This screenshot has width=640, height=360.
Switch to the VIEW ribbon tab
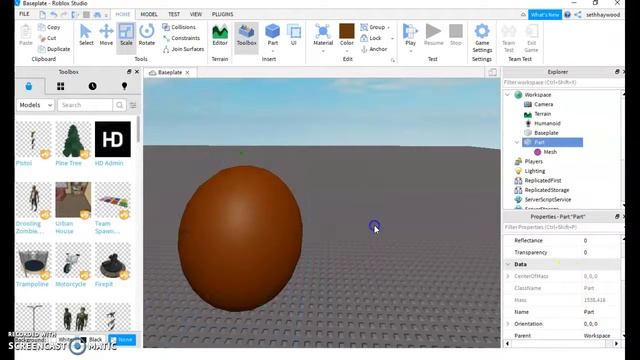(x=196, y=14)
